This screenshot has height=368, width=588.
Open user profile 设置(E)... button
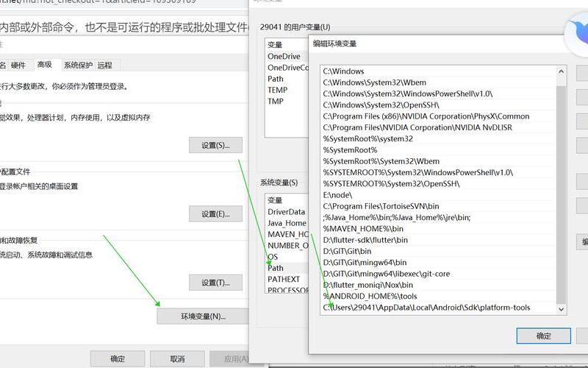pyautogui.click(x=215, y=214)
